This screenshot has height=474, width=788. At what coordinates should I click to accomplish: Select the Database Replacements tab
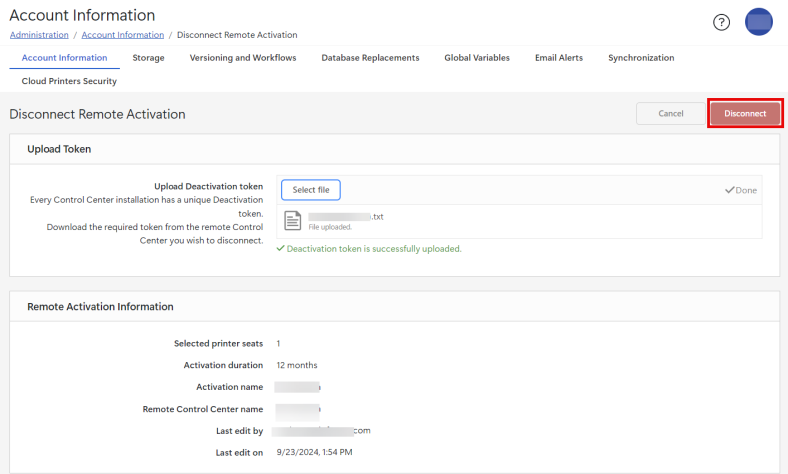370,58
